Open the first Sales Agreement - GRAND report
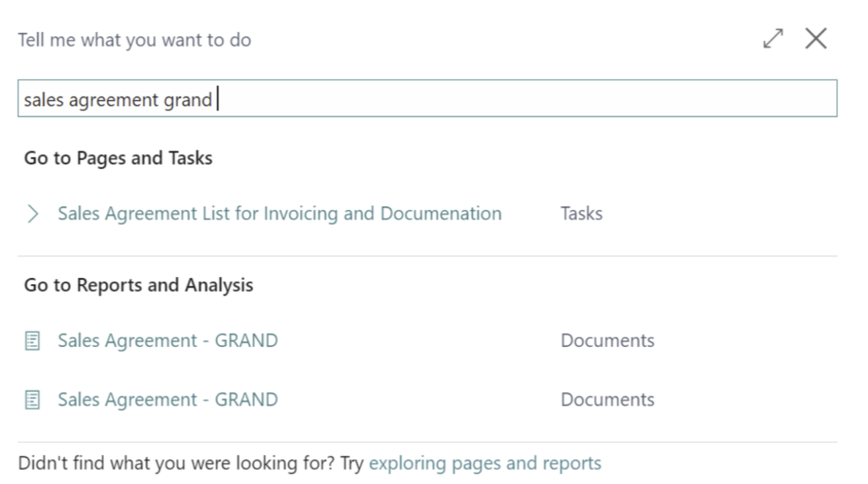 pos(168,341)
